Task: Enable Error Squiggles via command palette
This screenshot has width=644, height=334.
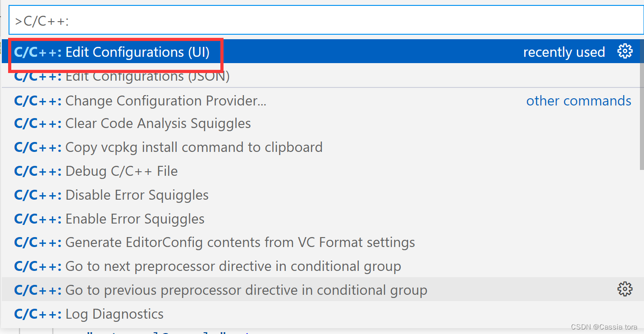Action: click(109, 219)
